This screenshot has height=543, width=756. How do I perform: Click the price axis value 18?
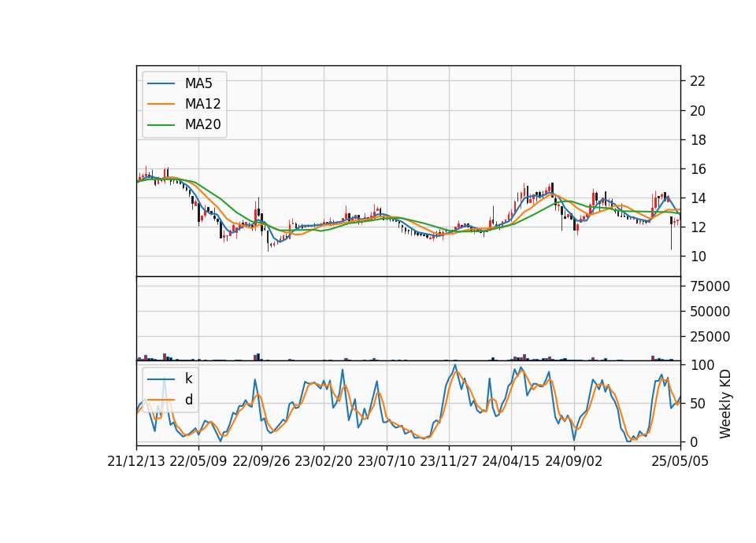698,140
